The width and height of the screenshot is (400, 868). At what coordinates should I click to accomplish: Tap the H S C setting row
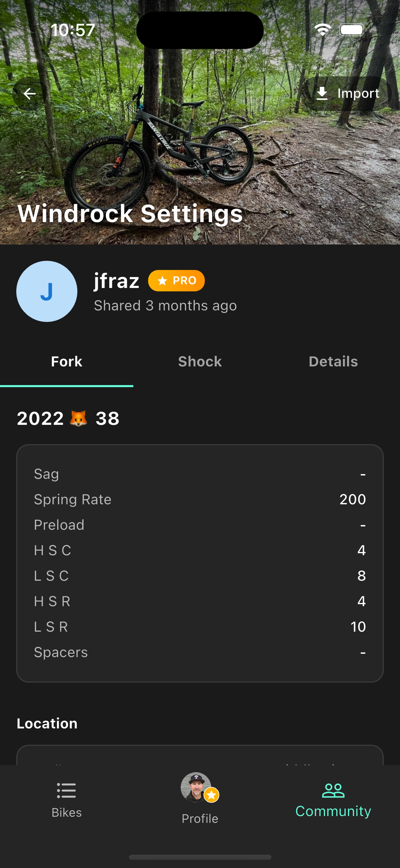click(x=200, y=550)
